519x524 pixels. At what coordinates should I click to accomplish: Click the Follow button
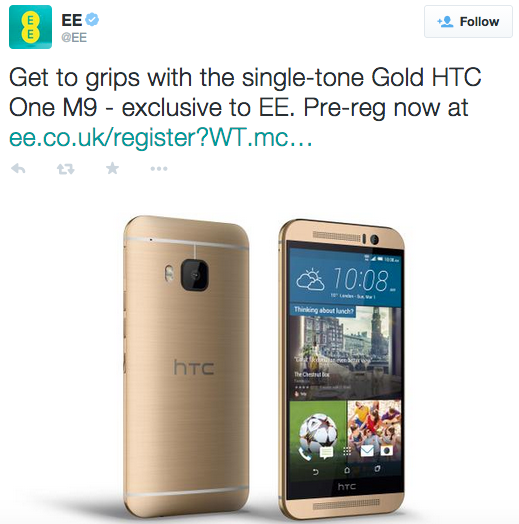[x=468, y=22]
